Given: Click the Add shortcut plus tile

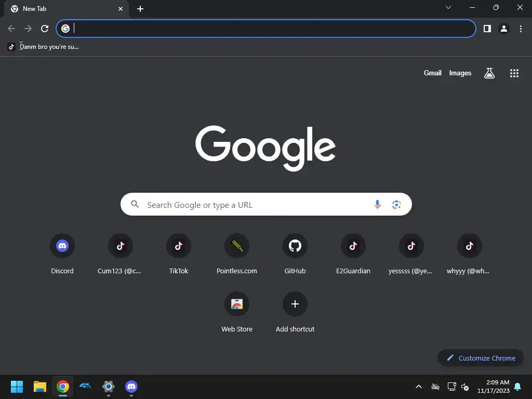Looking at the screenshot, I should pyautogui.click(x=295, y=304).
